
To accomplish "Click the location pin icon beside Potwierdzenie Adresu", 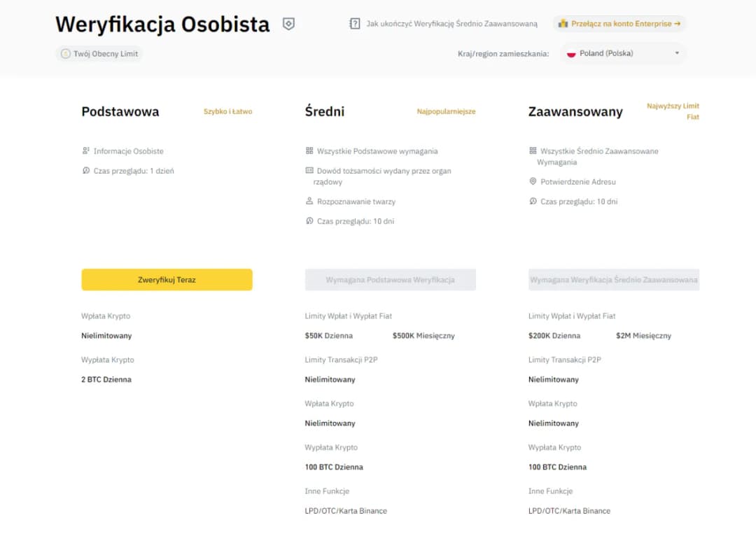I will (534, 181).
